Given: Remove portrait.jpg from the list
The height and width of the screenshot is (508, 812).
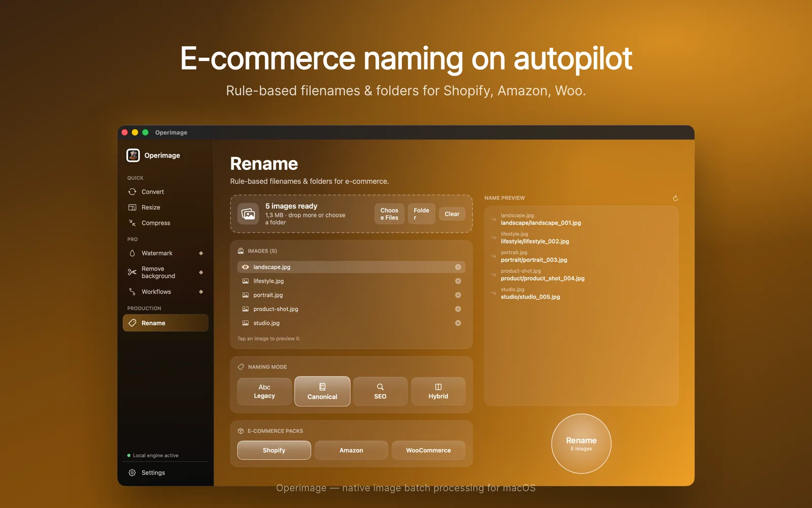Looking at the screenshot, I should [x=458, y=295].
